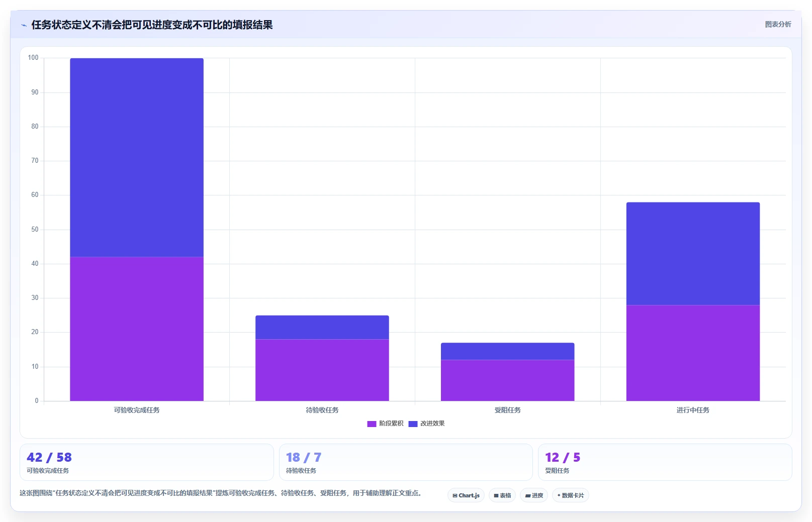Click the 12 / 5 data card value

pos(563,458)
